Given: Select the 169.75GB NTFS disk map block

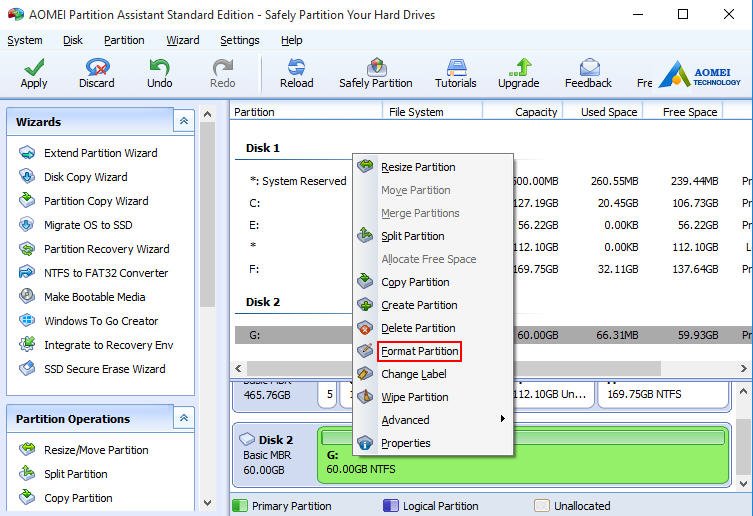Looking at the screenshot, I should coord(663,394).
